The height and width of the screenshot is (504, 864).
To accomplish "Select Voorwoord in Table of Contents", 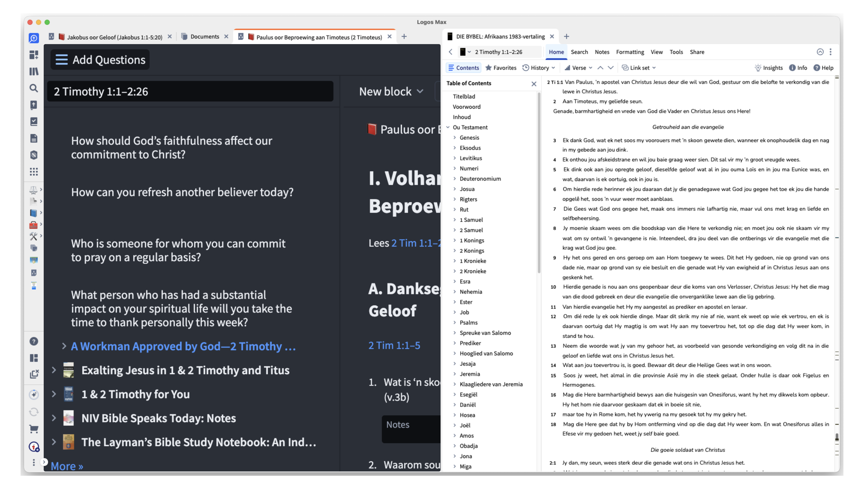I will point(467,107).
